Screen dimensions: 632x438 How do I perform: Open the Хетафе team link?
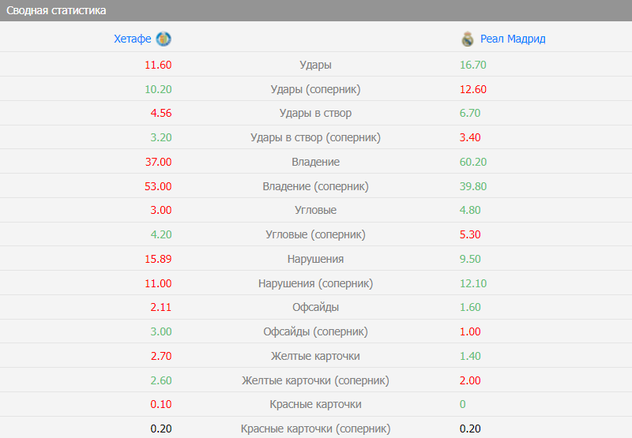(133, 39)
